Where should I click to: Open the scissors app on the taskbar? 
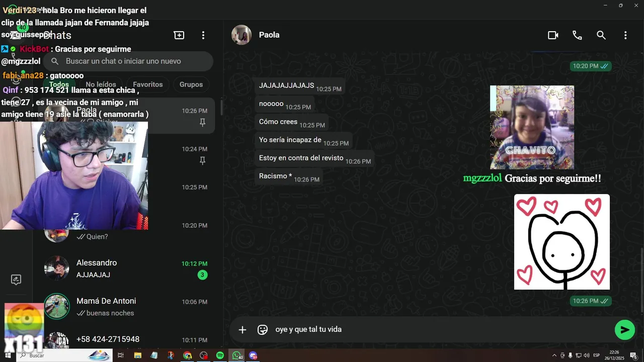click(x=171, y=355)
